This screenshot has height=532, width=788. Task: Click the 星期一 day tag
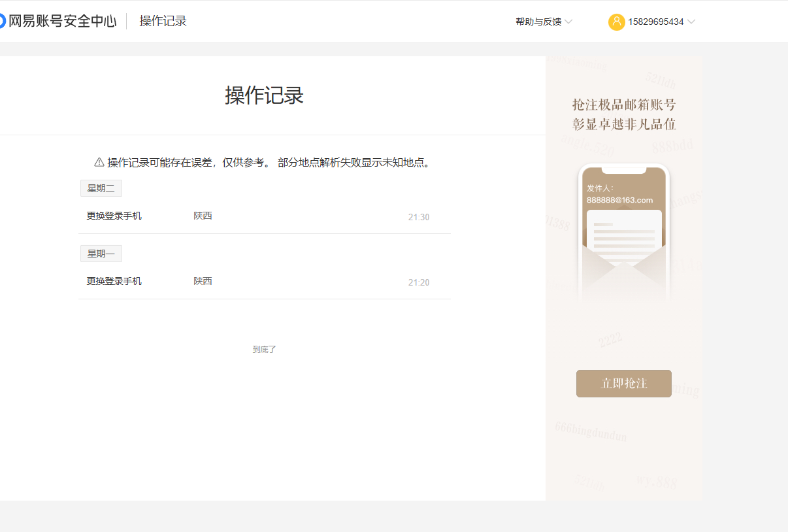101,254
